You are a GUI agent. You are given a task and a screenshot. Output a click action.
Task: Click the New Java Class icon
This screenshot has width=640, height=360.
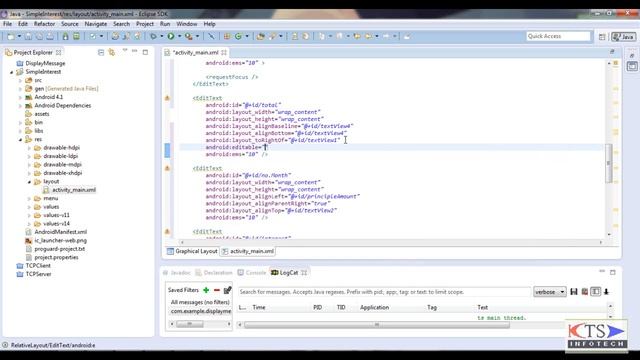pos(238,36)
